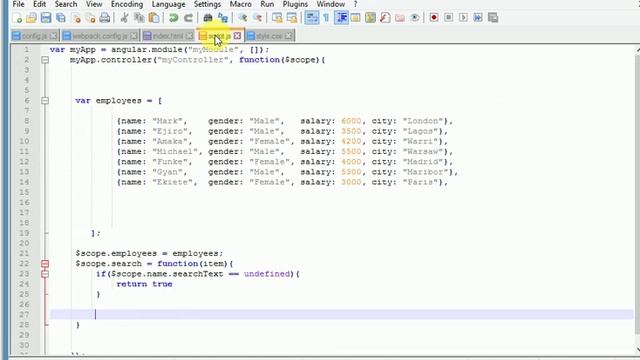
Task: Click the Close document toolbar icon
Action: [76, 18]
